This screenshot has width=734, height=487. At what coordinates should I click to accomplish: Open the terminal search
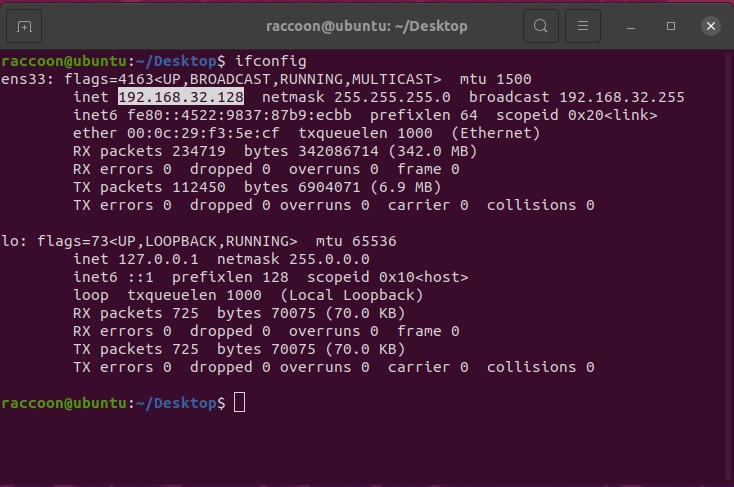(541, 26)
